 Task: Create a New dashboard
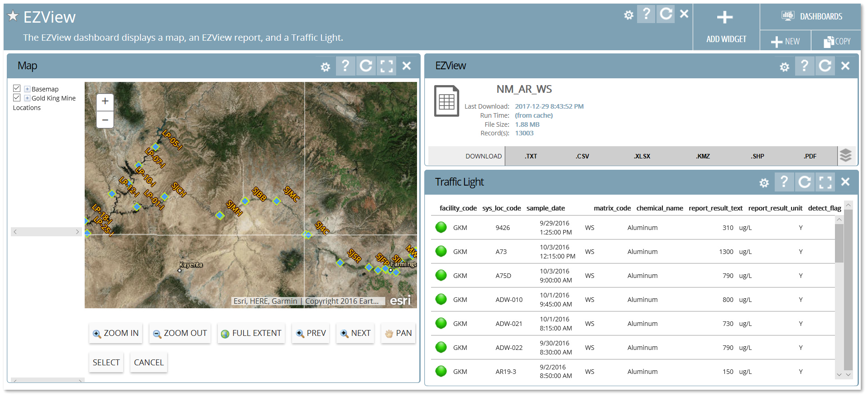786,41
